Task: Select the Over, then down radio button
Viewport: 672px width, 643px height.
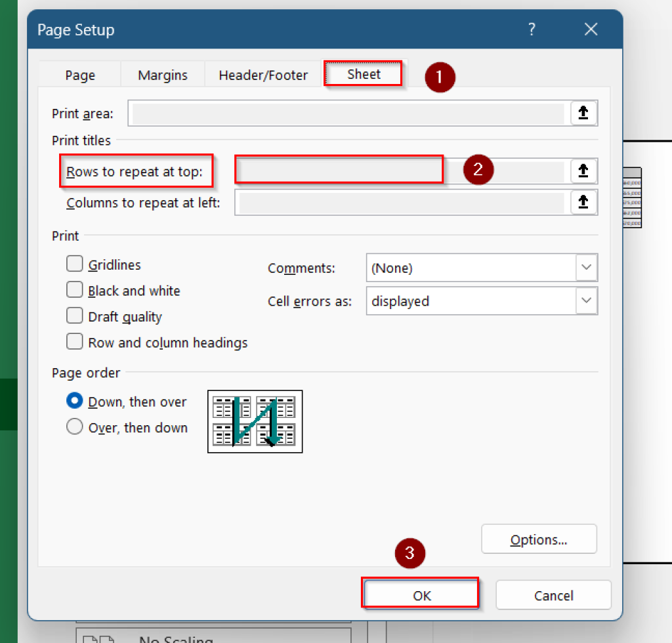Action: click(x=75, y=426)
